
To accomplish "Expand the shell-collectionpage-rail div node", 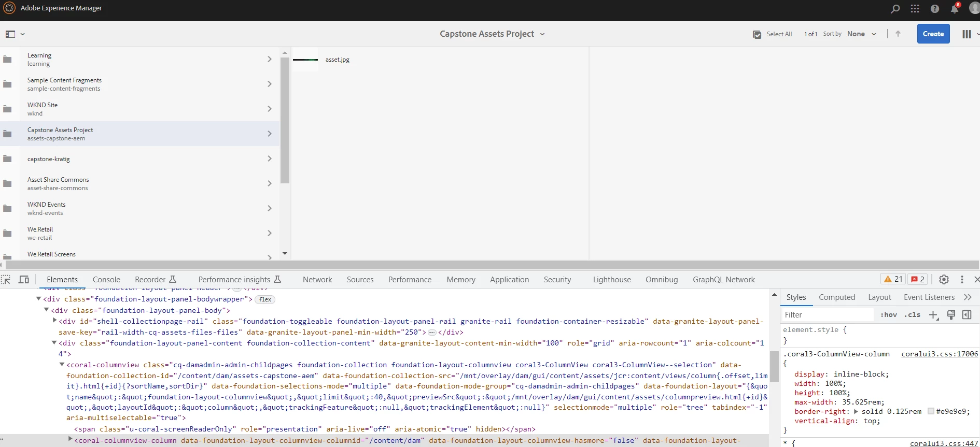I will 54,321.
